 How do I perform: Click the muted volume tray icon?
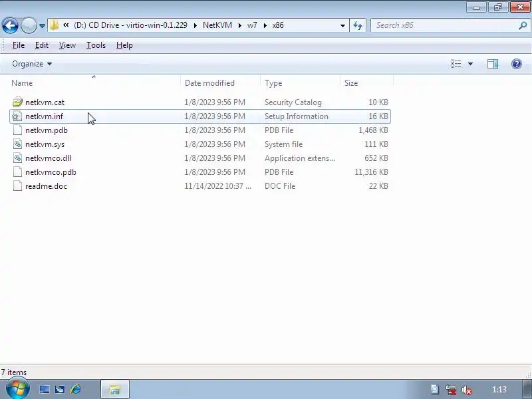point(467,390)
